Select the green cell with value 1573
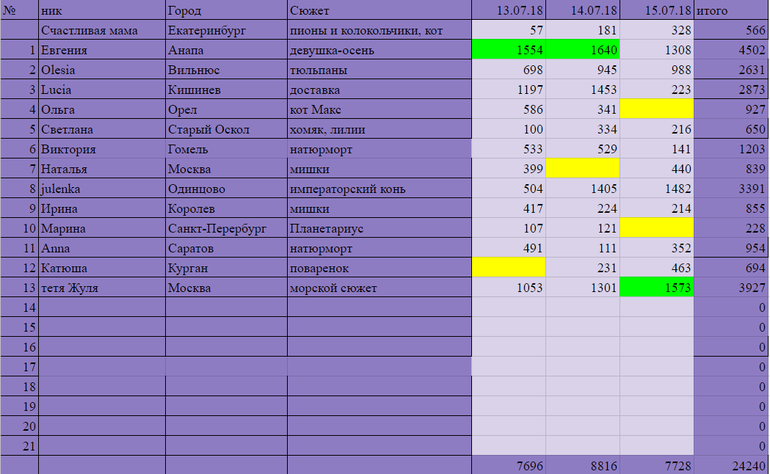 [x=656, y=286]
